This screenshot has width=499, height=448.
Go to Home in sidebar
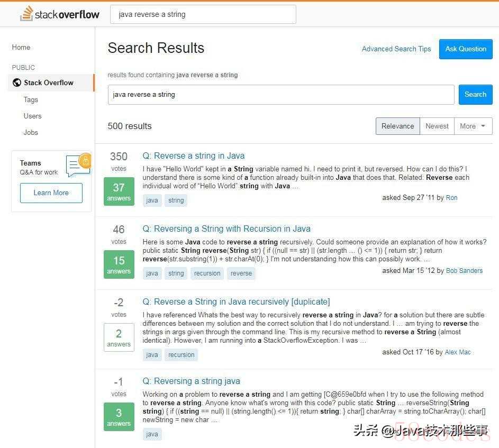point(21,48)
